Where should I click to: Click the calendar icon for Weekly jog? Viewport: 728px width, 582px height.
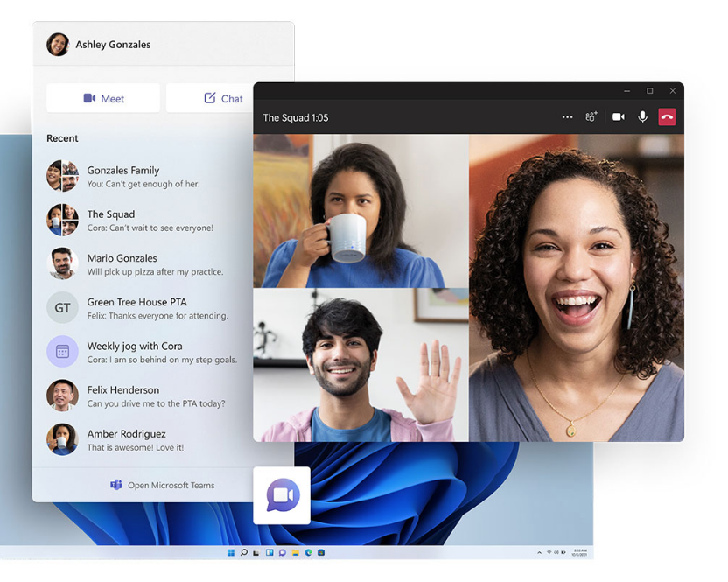62,352
